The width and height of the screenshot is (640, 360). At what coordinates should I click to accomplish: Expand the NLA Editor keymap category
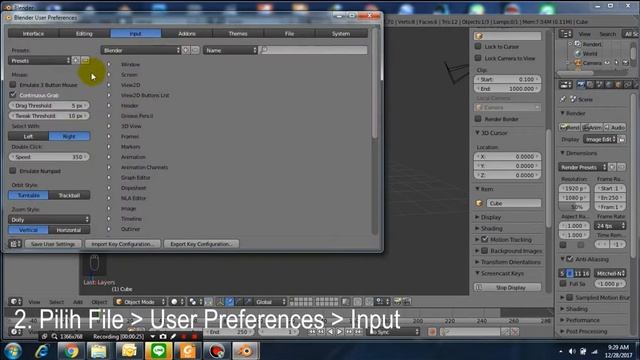[109, 198]
